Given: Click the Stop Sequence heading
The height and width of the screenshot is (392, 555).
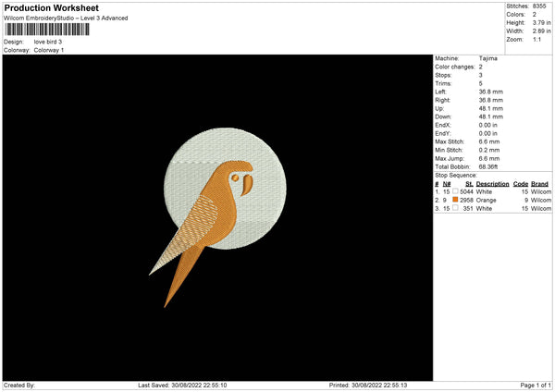Looking at the screenshot, I should coord(456,174).
